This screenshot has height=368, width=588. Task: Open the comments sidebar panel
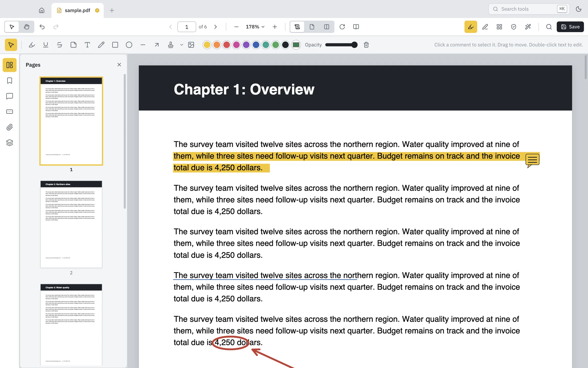pyautogui.click(x=10, y=96)
